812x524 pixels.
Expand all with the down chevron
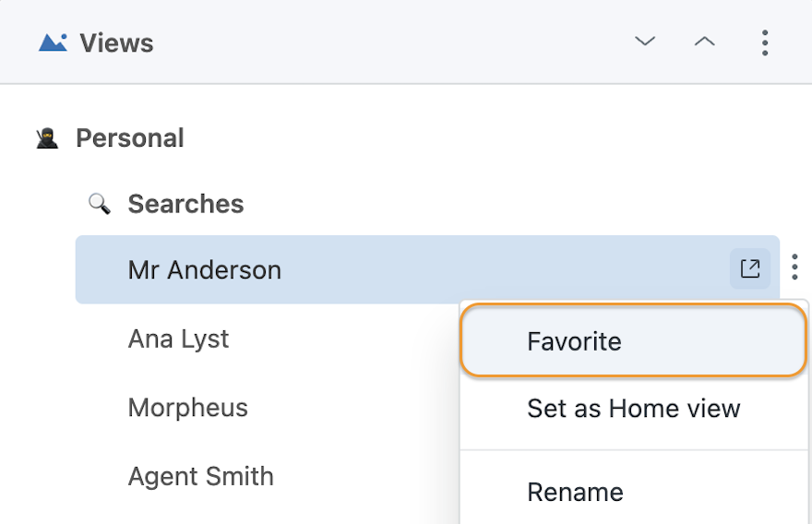coord(645,41)
